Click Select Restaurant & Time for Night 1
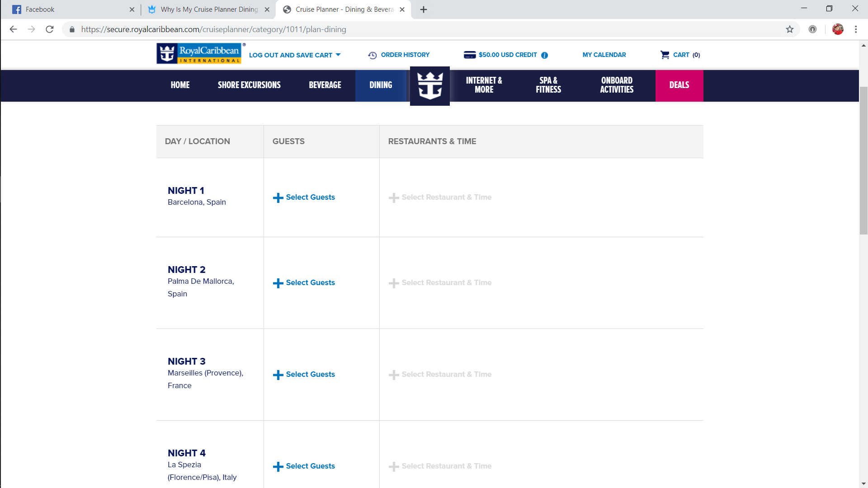The width and height of the screenshot is (868, 488). pos(447,197)
